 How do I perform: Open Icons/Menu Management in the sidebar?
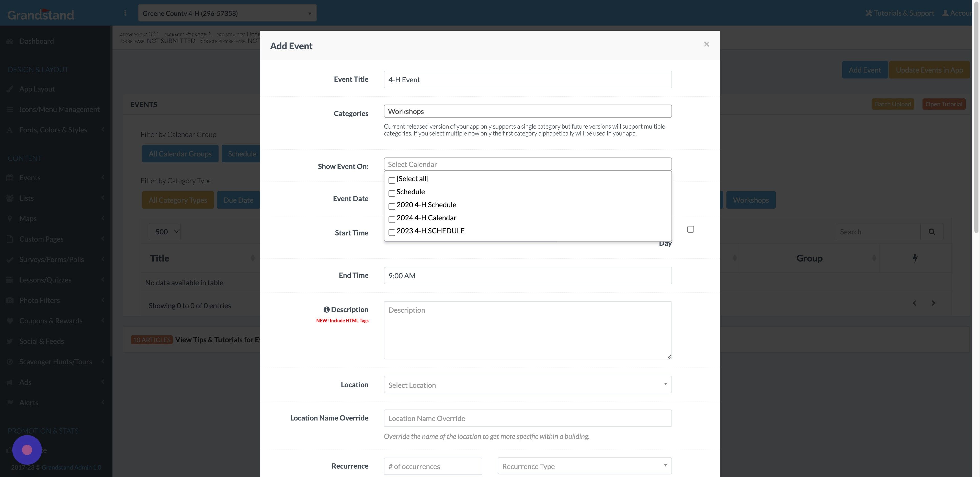pos(59,110)
